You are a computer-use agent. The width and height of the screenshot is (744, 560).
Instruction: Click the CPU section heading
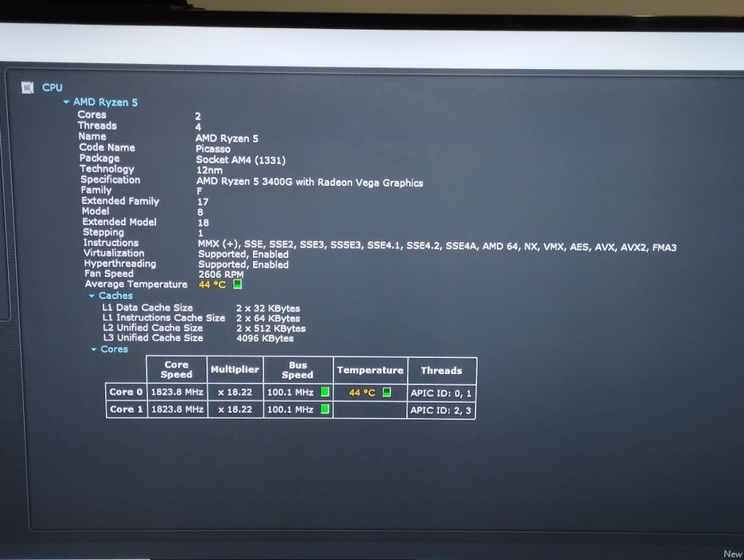pos(52,88)
